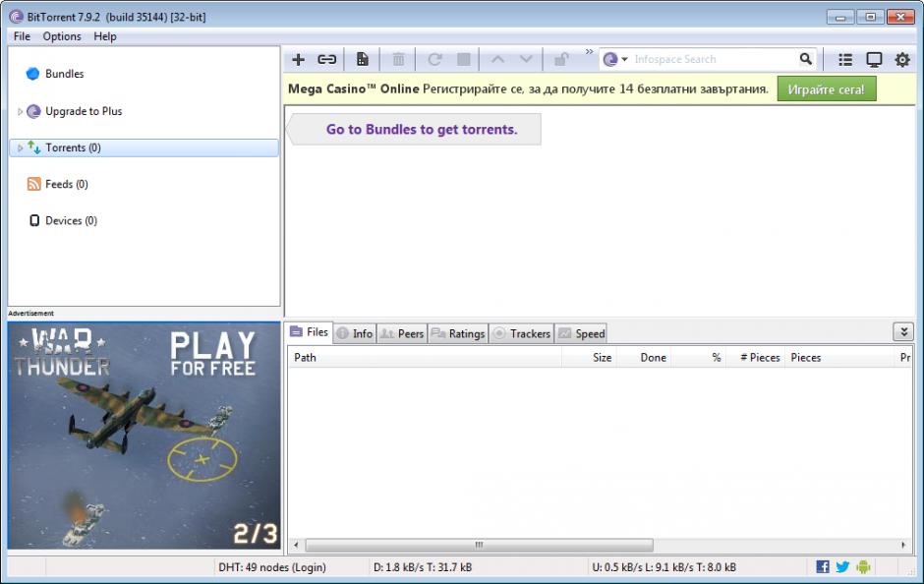Switch to the Ratings tab
Screen dimensions: 924x584
pyautogui.click(x=458, y=333)
